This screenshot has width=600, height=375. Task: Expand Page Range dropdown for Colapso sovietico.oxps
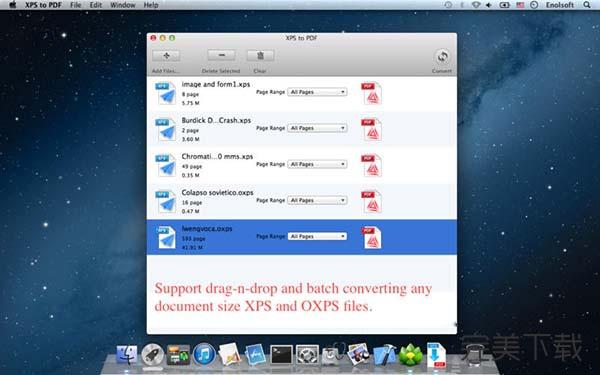coord(317,200)
